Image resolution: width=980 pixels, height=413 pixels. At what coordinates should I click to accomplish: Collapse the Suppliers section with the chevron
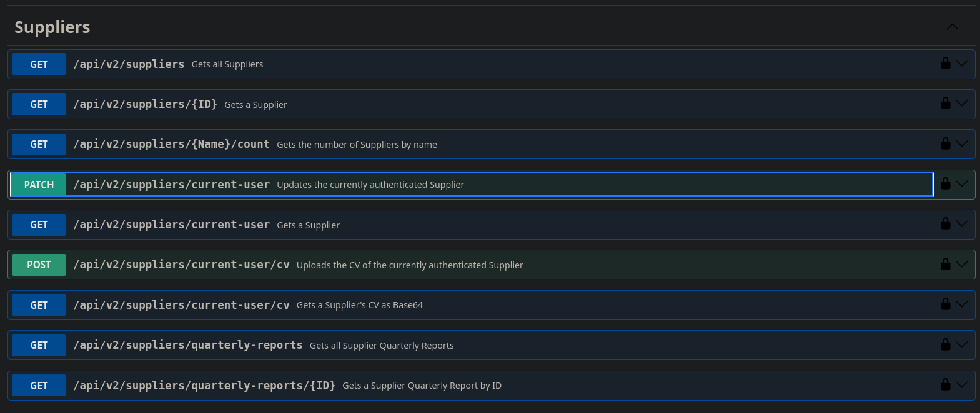952,27
